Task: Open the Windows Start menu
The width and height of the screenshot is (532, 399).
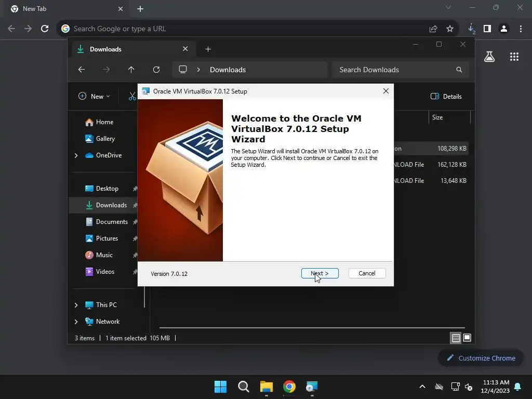Action: click(220, 387)
